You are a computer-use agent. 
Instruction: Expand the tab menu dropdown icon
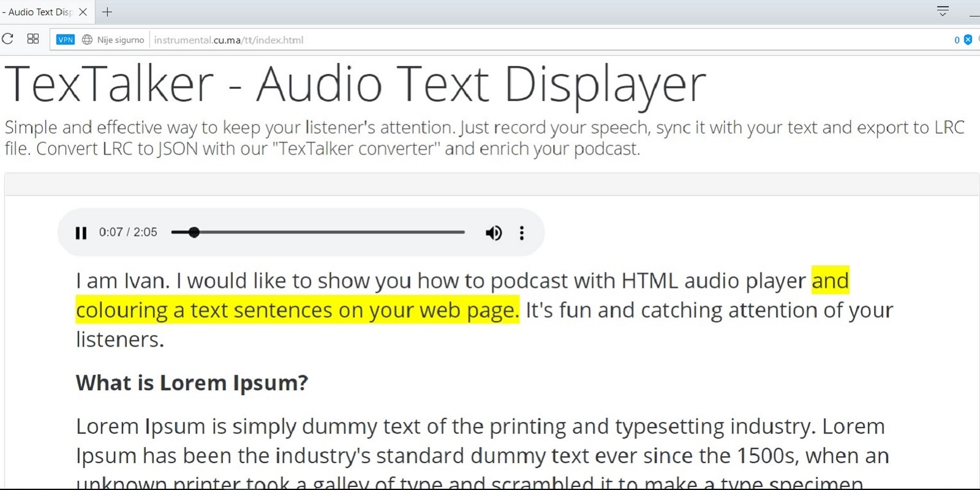click(x=943, y=11)
